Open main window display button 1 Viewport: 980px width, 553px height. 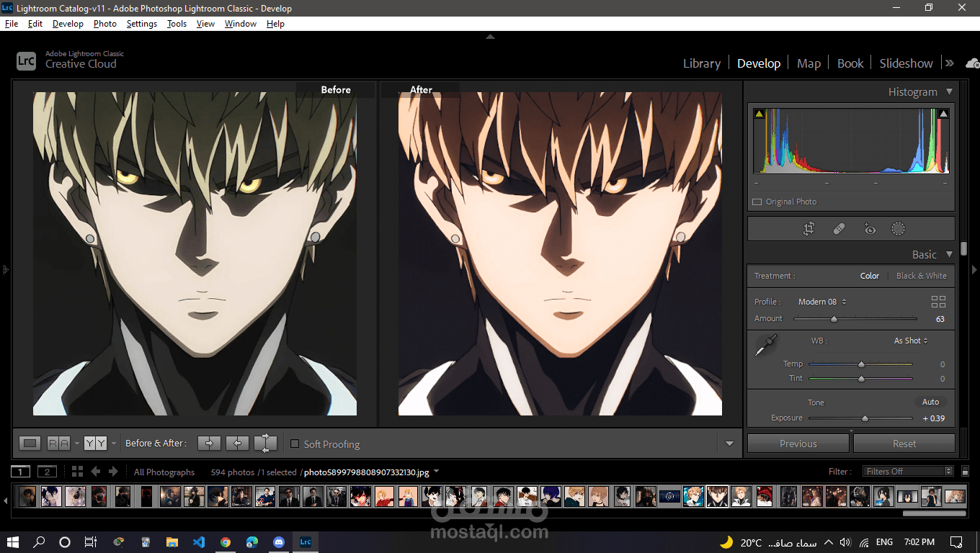point(20,472)
